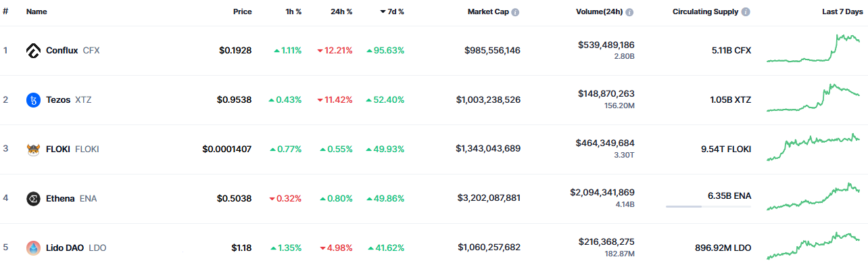Click Conflux price $0.1928
This screenshot has width=868, height=280.
(235, 51)
